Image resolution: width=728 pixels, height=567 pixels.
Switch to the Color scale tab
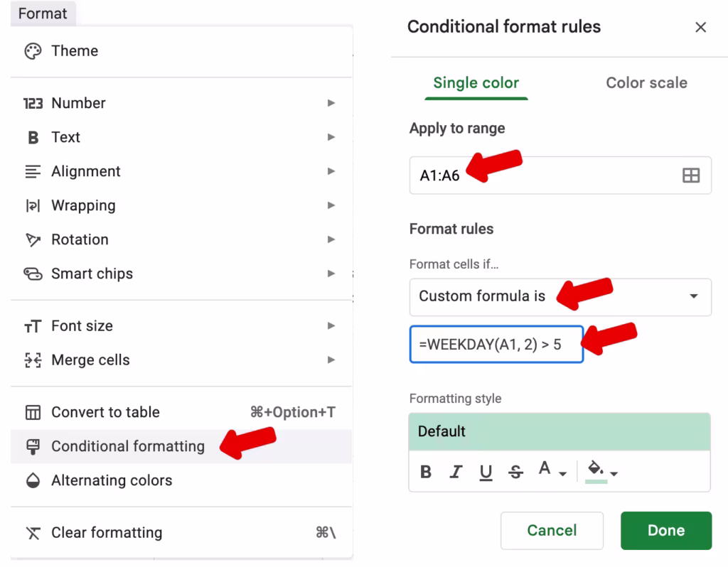click(646, 82)
